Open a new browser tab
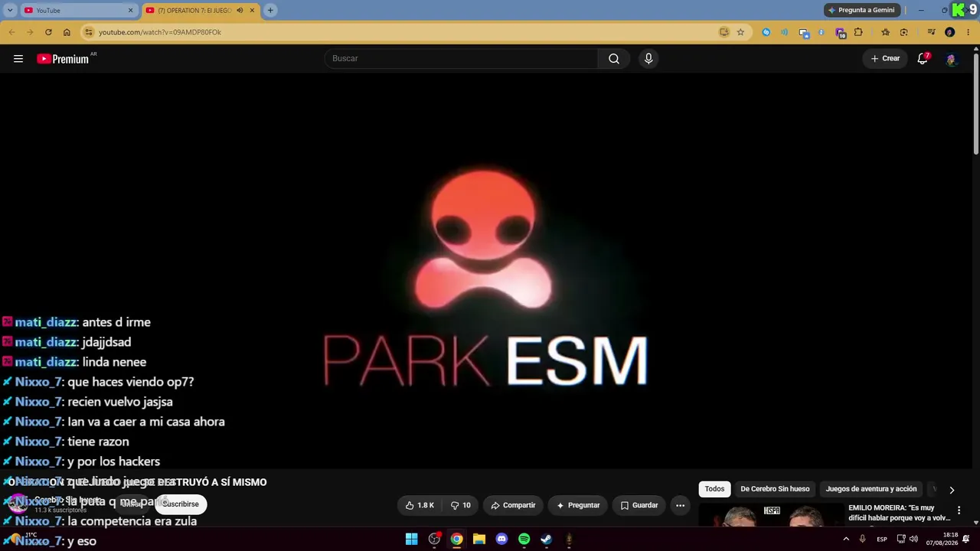The image size is (980, 551). click(270, 11)
